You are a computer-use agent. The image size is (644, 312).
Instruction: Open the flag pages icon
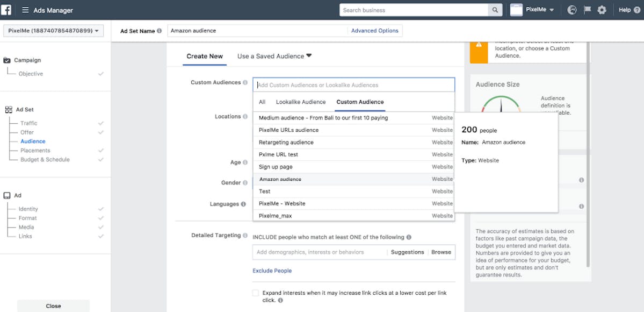[x=587, y=10]
